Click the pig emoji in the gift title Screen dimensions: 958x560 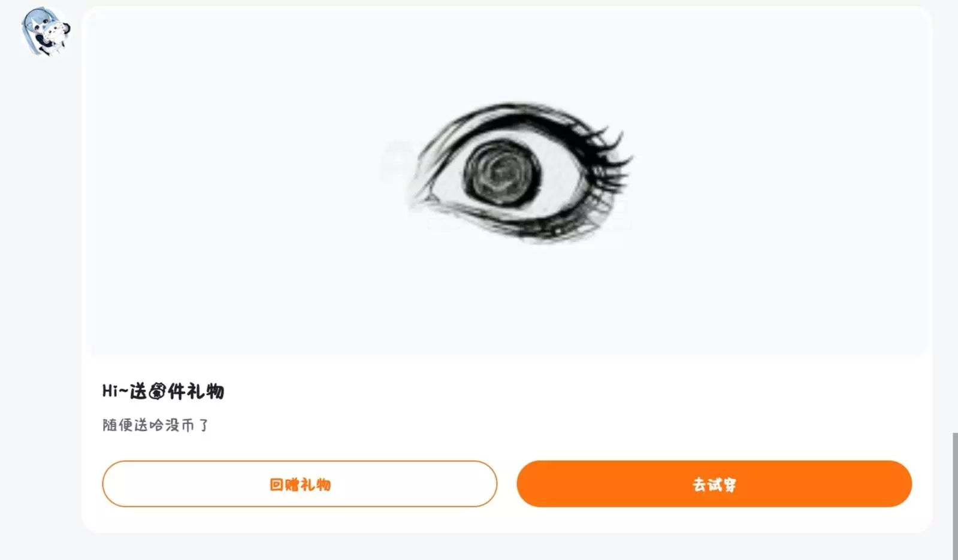[157, 392]
